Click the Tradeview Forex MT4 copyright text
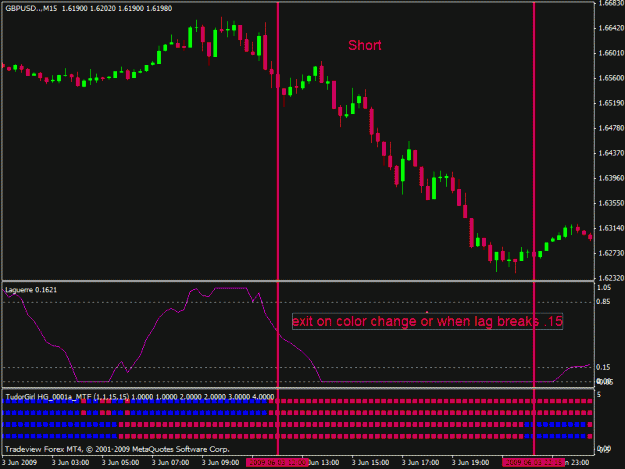 pyautogui.click(x=117, y=449)
